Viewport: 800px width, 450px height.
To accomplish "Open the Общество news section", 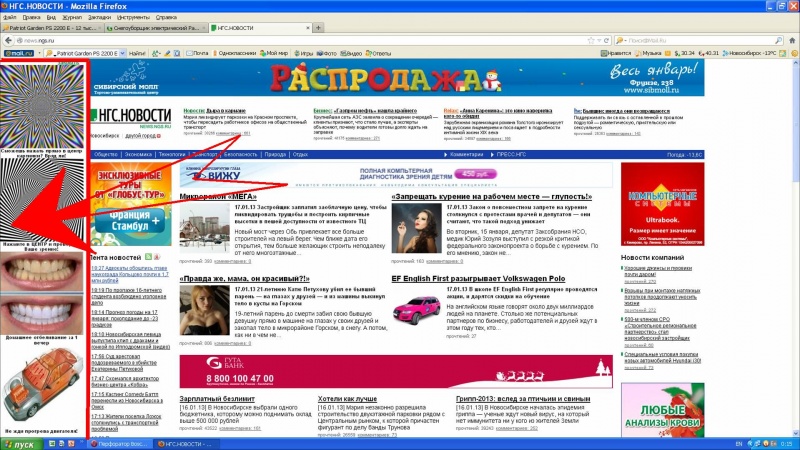I will 106,155.
